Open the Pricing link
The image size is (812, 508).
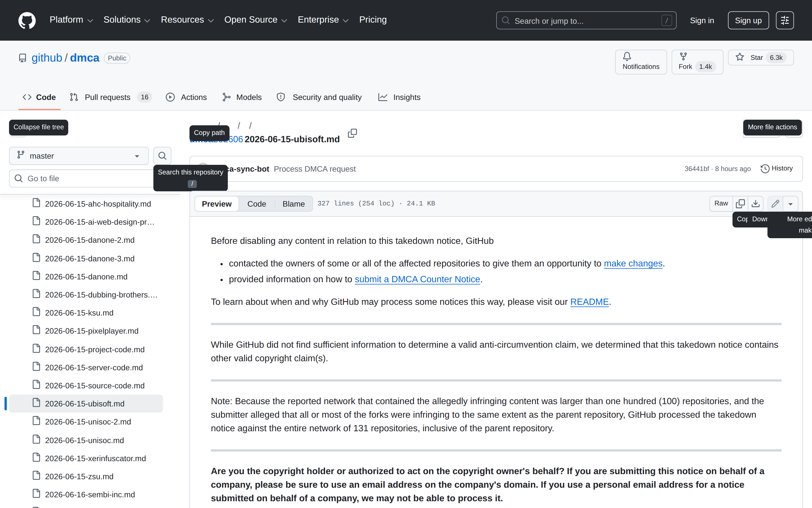point(373,20)
